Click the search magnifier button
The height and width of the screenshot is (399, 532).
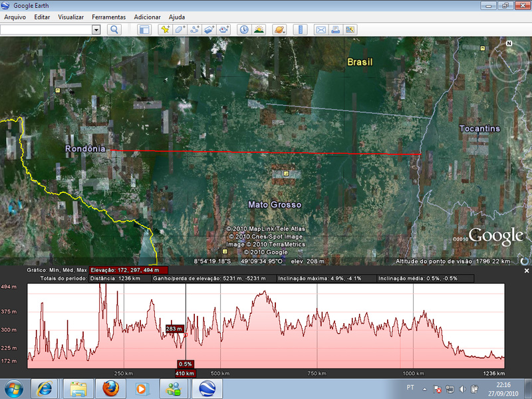[114, 29]
